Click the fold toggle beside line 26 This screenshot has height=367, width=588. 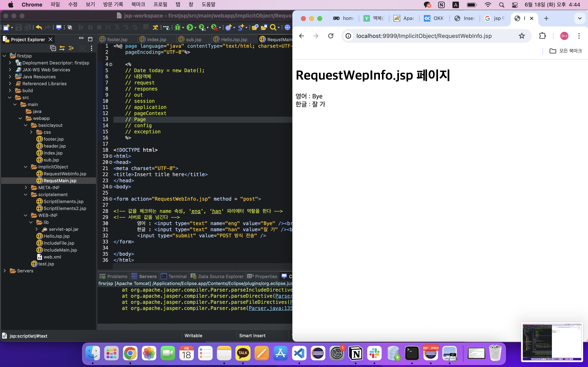[x=111, y=199]
